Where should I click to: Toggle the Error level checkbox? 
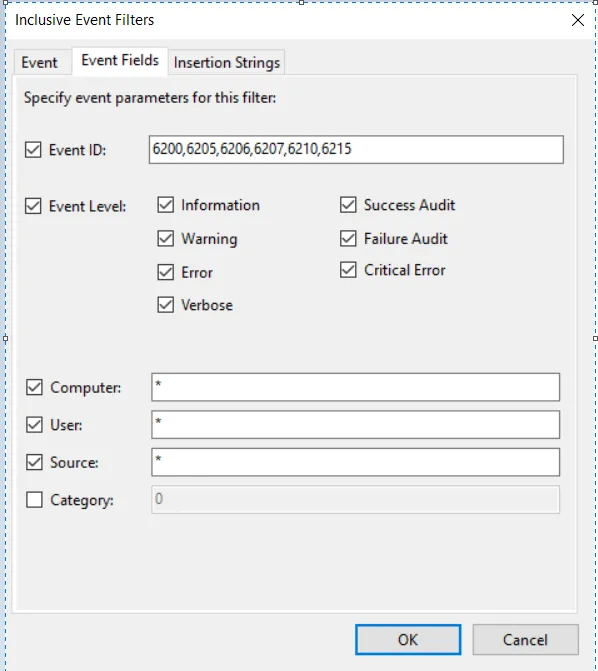click(166, 272)
